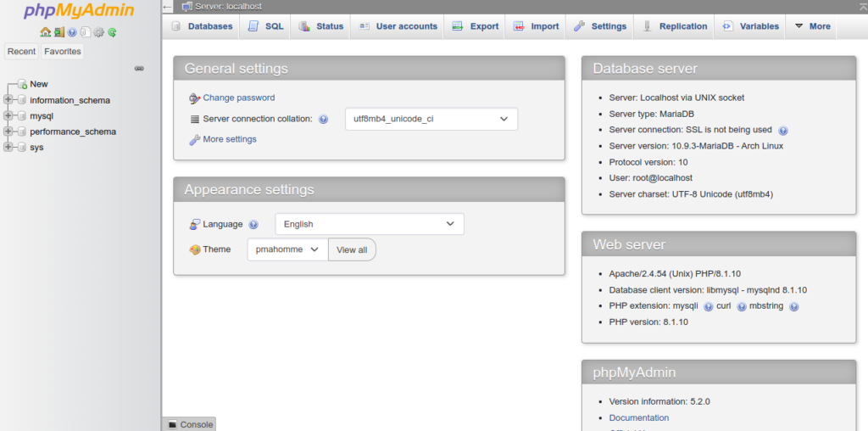
Task: Open the Import tab
Action: [536, 26]
